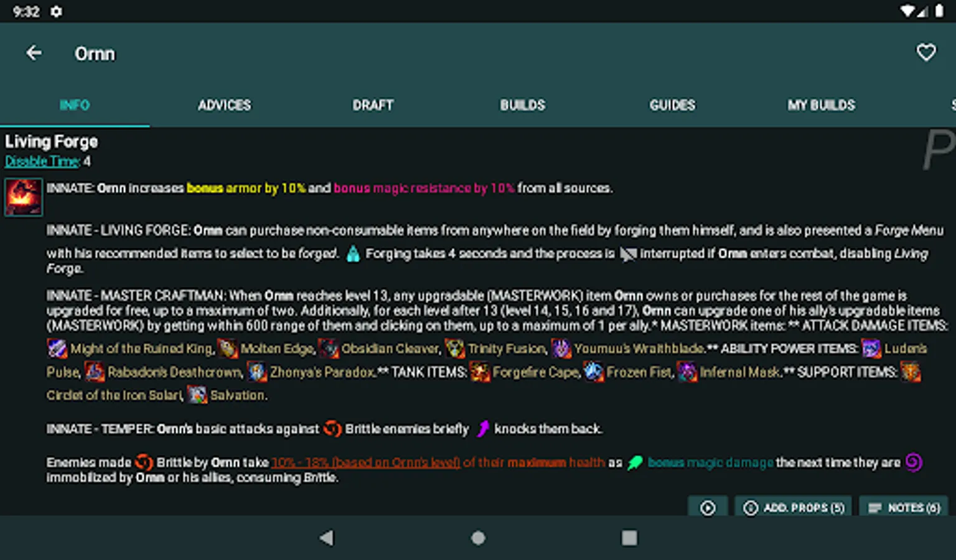
Task: Tap the Android back navigation button
Action: click(326, 538)
